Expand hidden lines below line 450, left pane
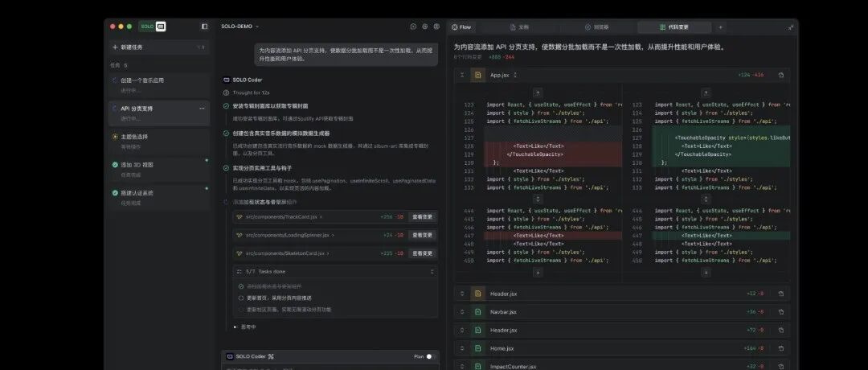The width and height of the screenshot is (868, 370). [538, 272]
